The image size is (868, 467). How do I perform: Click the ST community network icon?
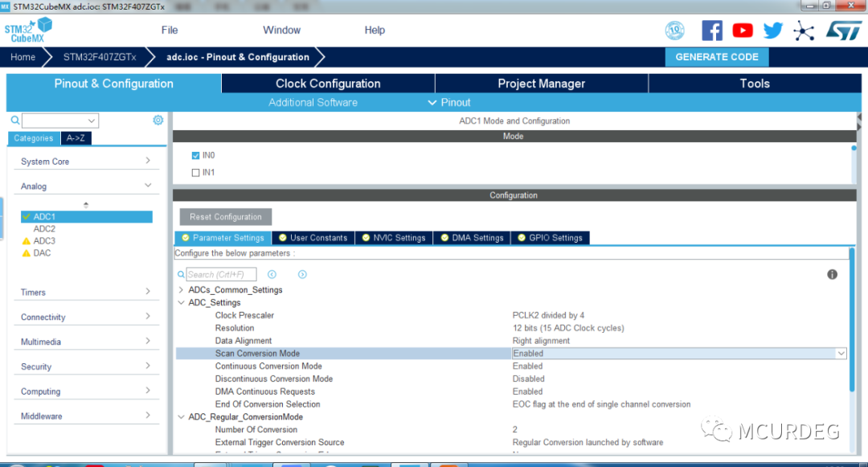coord(803,31)
